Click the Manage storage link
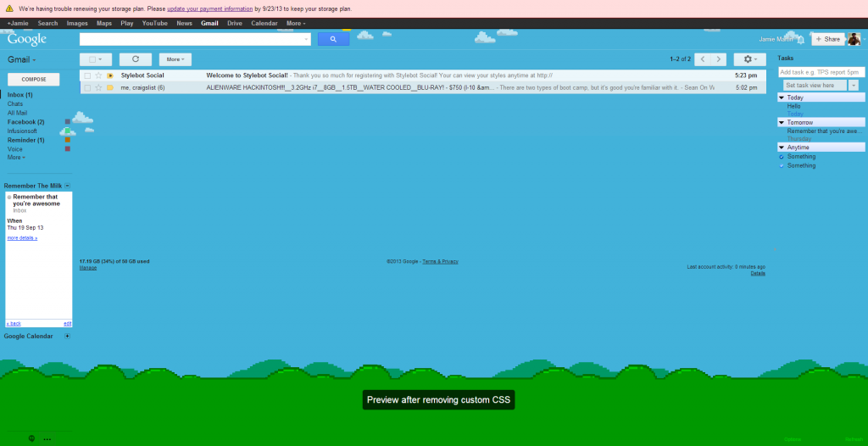Viewport: 868px width, 446px height. click(x=88, y=268)
